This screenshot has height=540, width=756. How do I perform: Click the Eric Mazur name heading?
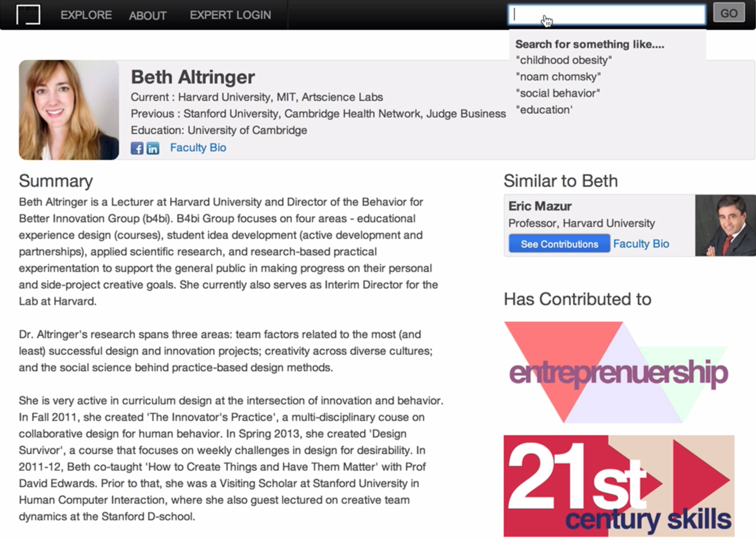pyautogui.click(x=540, y=206)
